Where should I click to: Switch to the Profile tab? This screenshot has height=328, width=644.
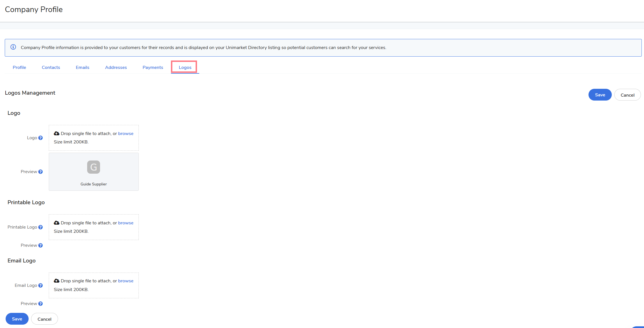tap(19, 68)
